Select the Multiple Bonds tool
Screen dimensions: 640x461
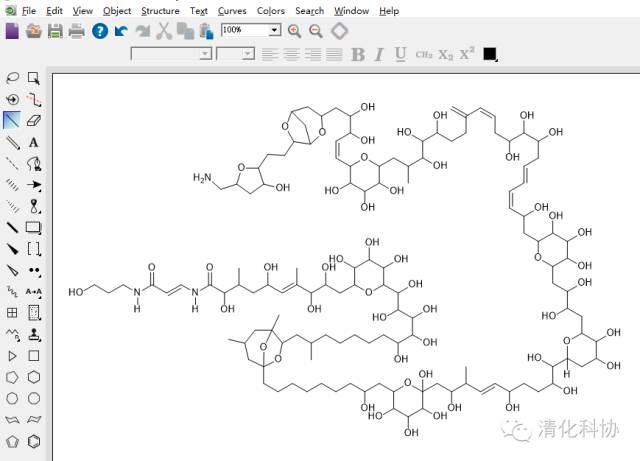tap(12, 142)
